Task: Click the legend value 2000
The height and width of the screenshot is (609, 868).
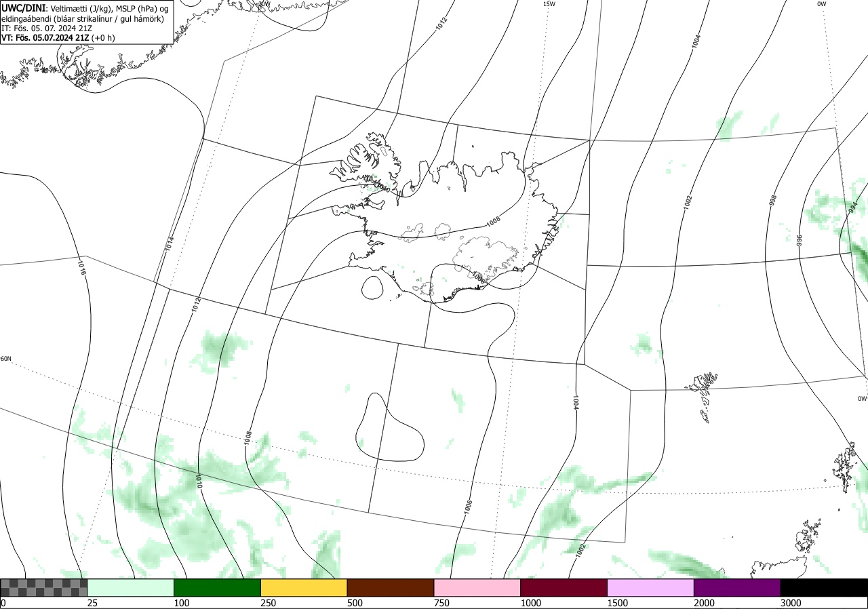Action: [705, 603]
